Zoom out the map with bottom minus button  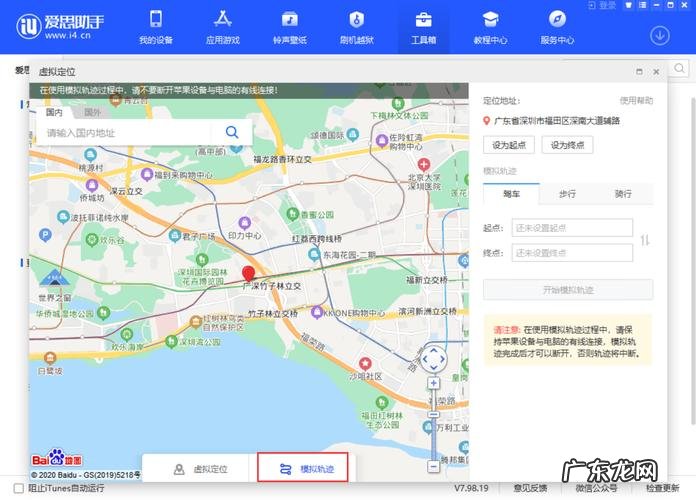click(434, 466)
